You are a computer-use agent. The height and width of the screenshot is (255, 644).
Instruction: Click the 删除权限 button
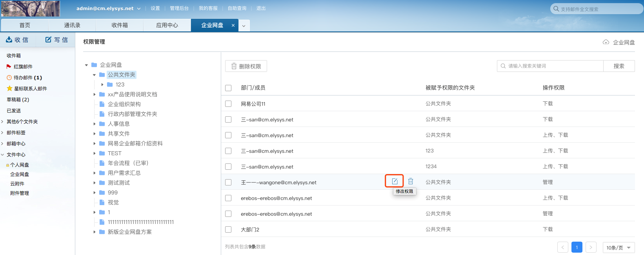pos(246,66)
